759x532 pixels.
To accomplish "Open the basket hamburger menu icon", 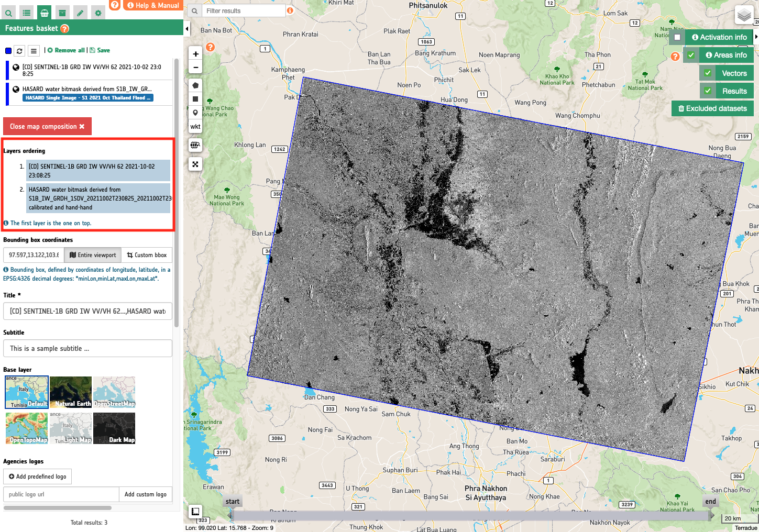I will [x=34, y=51].
